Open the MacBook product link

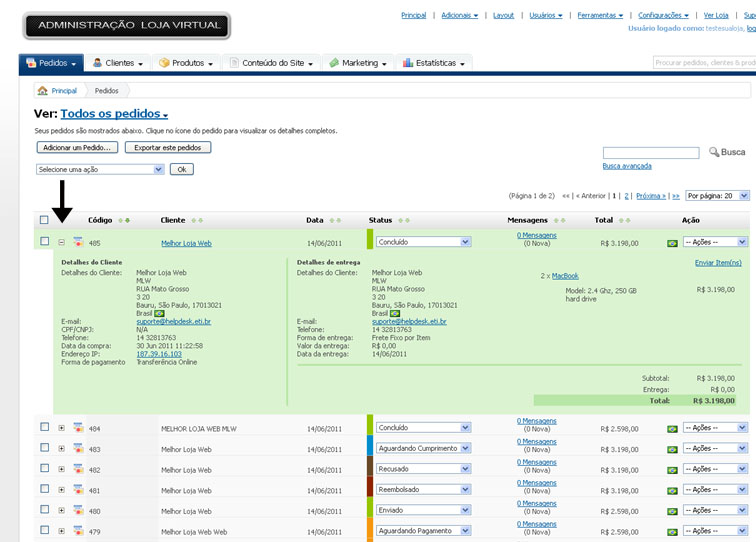pos(565,276)
